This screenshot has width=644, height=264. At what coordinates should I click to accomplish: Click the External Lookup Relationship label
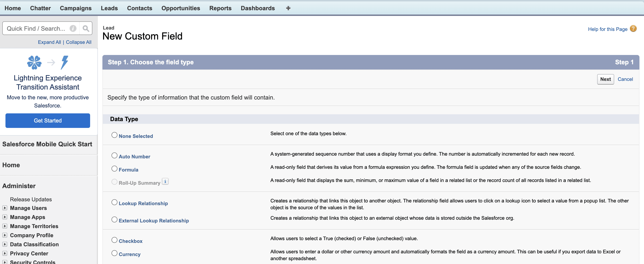pos(154,221)
